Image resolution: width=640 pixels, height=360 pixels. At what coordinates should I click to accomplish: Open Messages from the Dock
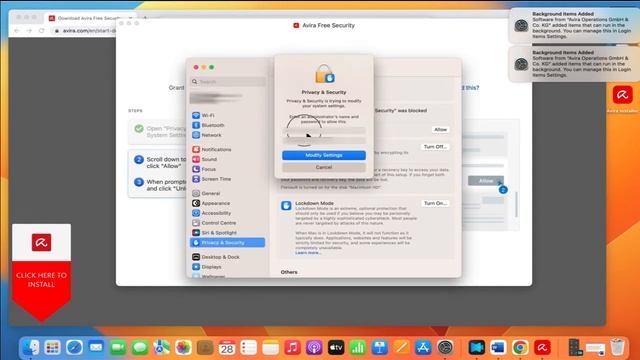tap(140, 347)
